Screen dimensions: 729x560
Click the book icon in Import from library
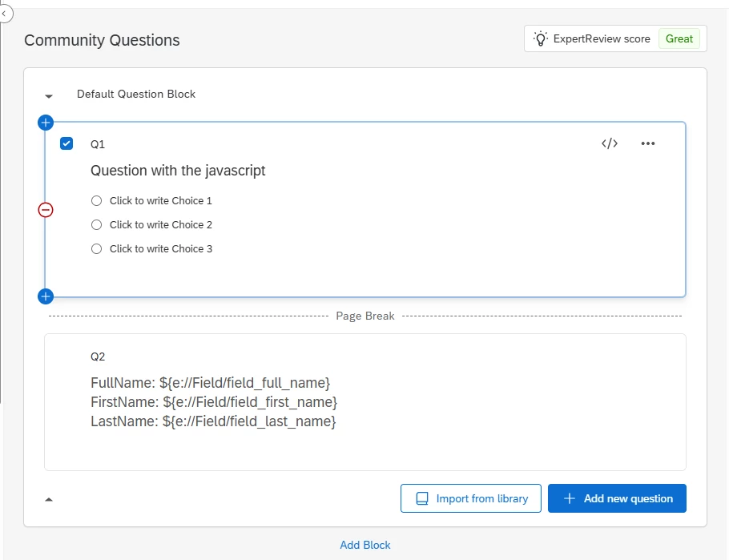tap(422, 498)
